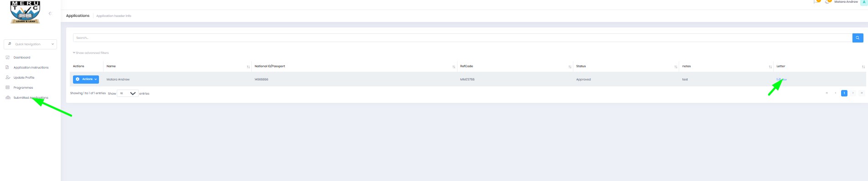This screenshot has width=868, height=181.
Task: Expand Show advanced filters
Action: [x=91, y=53]
